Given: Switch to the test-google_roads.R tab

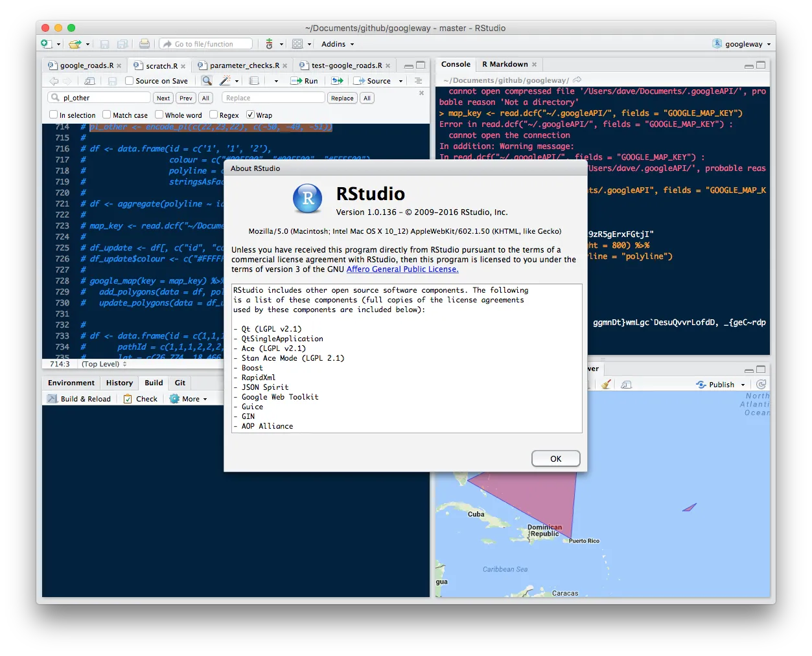Looking at the screenshot, I should click(x=345, y=65).
